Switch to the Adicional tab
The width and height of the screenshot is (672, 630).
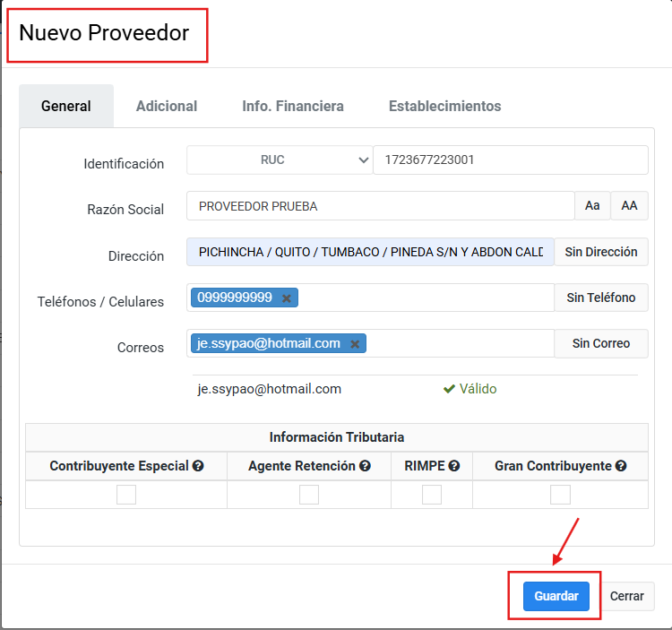[167, 106]
